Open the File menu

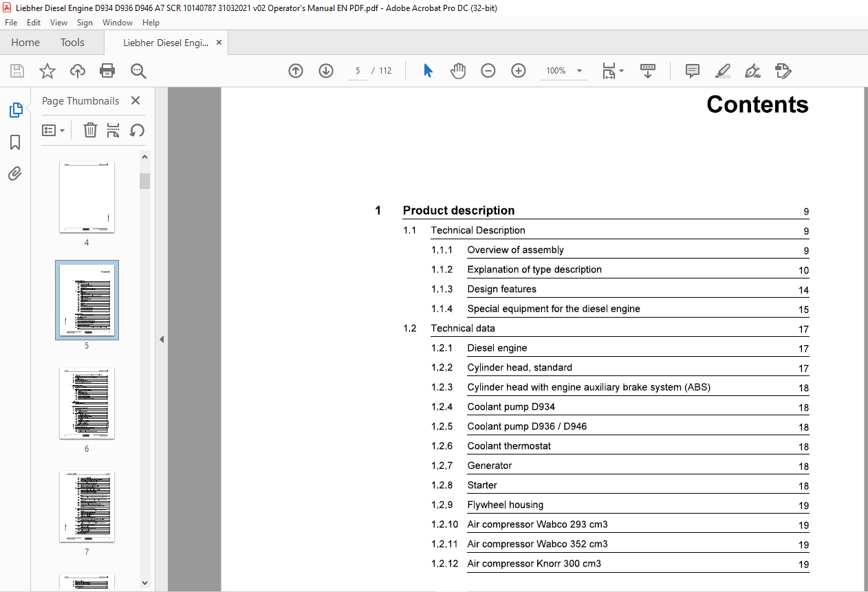tap(11, 23)
